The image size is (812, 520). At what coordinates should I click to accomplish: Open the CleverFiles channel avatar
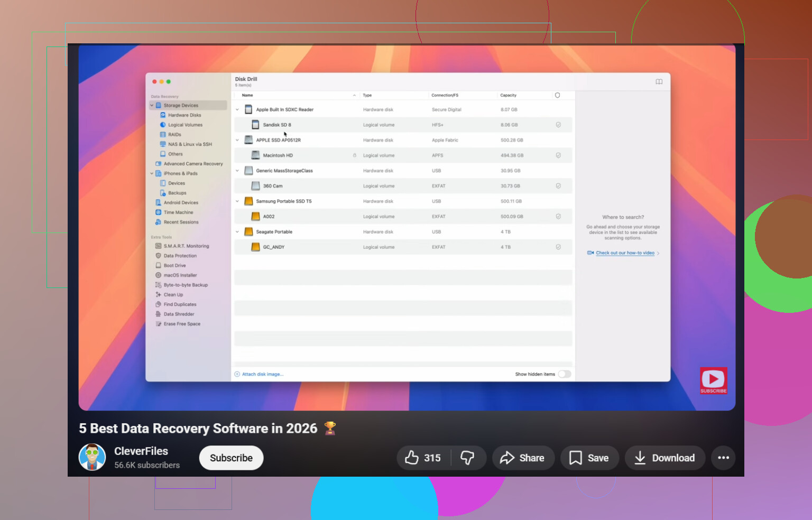[x=93, y=457]
